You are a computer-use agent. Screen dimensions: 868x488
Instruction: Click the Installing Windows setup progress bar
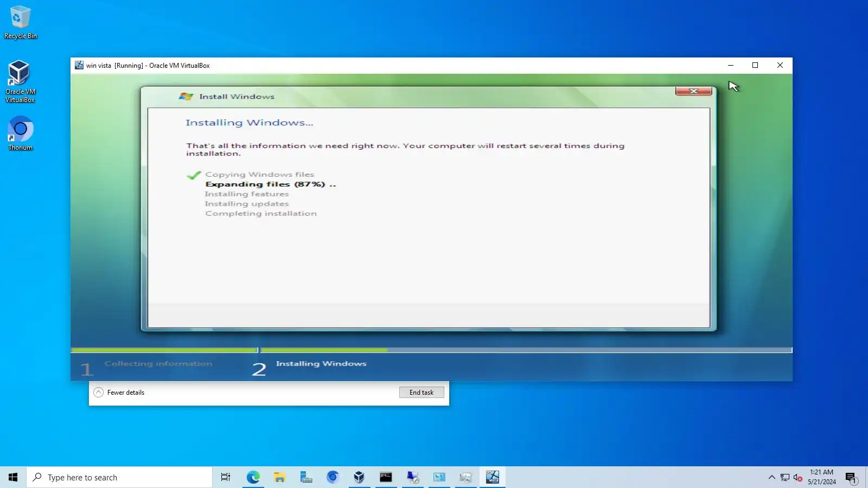[526, 350]
